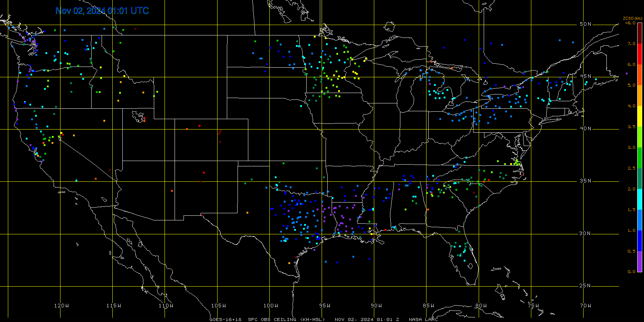644x322 pixels.
Task: Pick the dark red colorbar segment above 7.0
Action: point(640,33)
